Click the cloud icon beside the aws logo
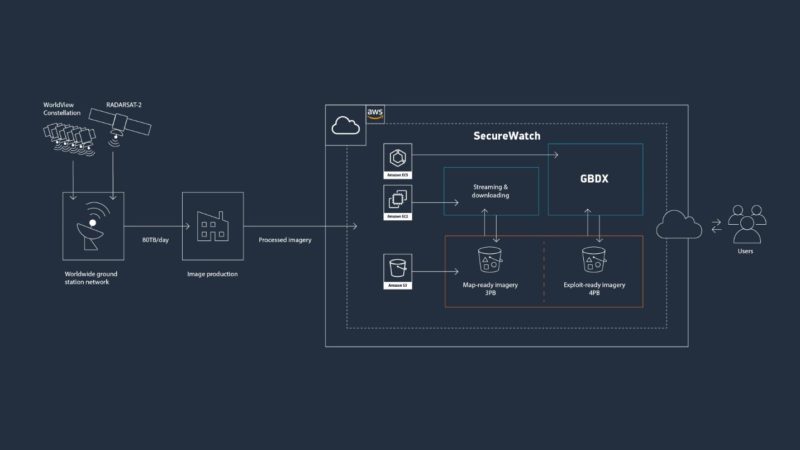 click(345, 126)
